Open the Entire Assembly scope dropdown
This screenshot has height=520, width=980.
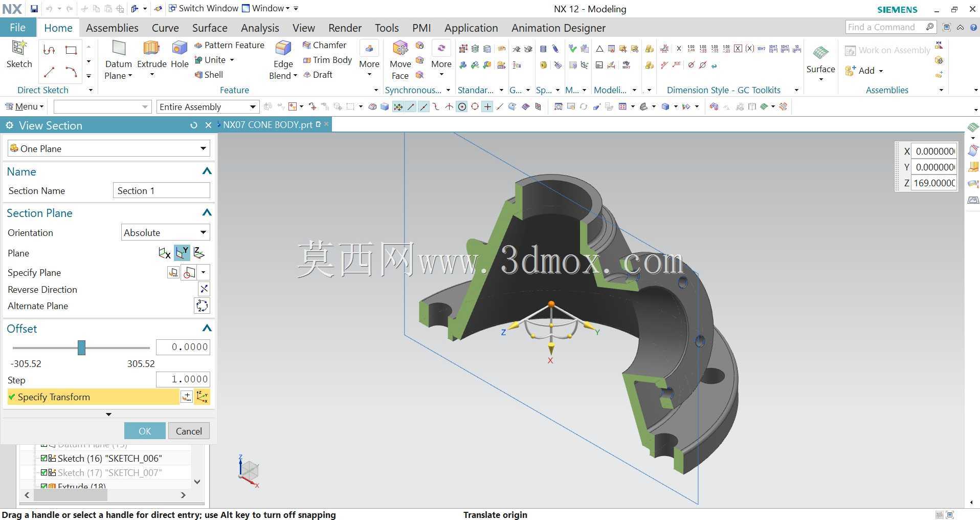coord(207,106)
